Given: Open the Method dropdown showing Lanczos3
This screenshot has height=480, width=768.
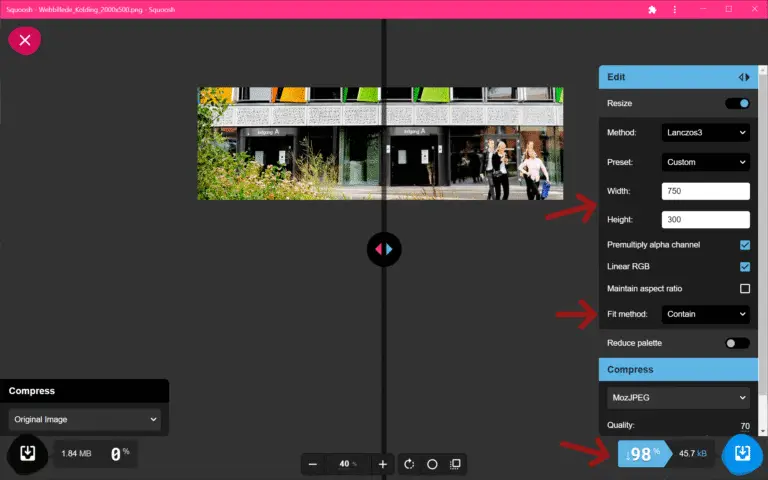Looking at the screenshot, I should [705, 132].
